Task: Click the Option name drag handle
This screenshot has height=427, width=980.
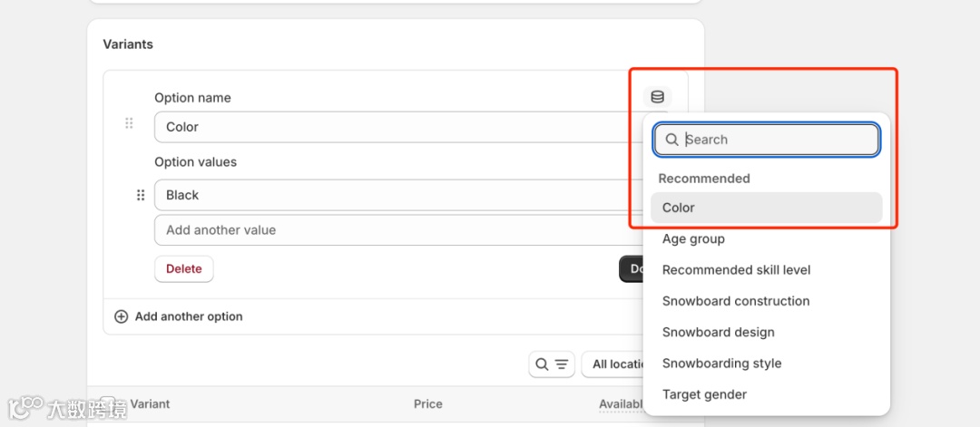Action: 129,123
